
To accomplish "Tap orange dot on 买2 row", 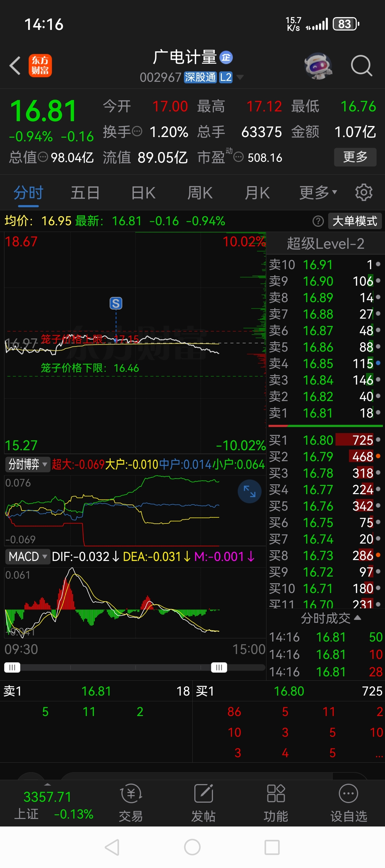I will (x=378, y=456).
